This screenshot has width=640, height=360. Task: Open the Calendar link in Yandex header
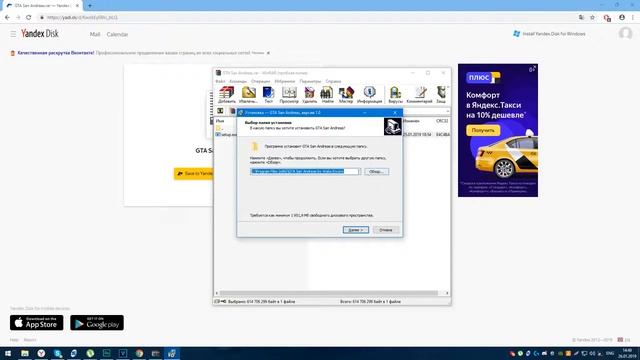(117, 34)
